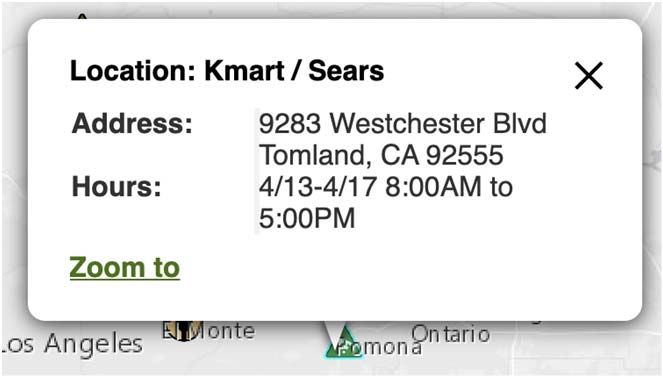This screenshot has width=663, height=376.
Task: Click the Hours: field label
Action: pyautogui.click(x=117, y=187)
